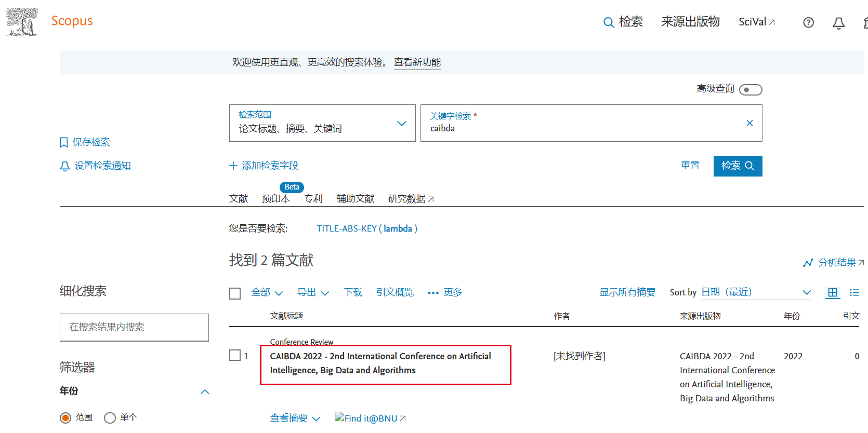Click the plus icon for 添加检索字段
The width and height of the screenshot is (868, 433).
coord(233,166)
